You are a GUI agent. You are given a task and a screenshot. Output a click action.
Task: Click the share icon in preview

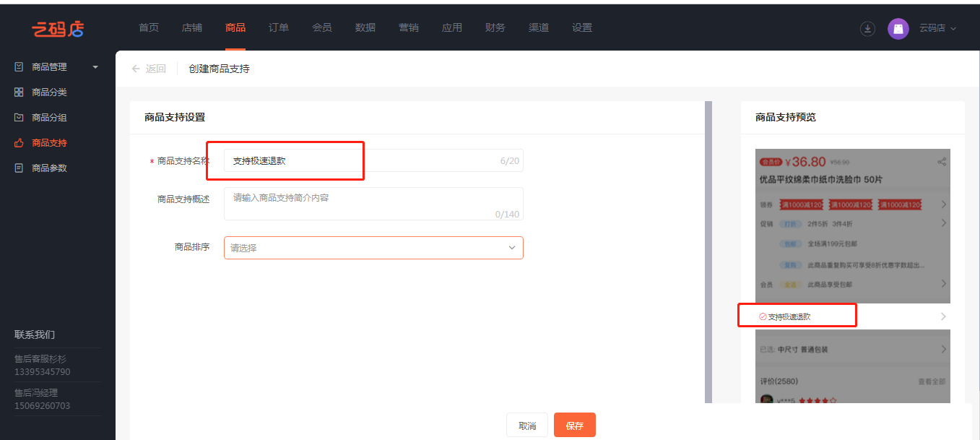(x=942, y=162)
